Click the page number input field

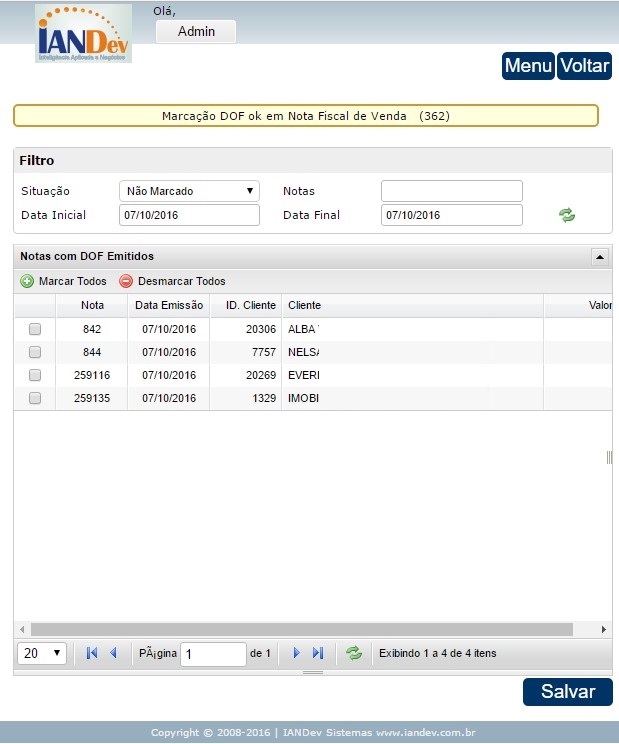(213, 654)
